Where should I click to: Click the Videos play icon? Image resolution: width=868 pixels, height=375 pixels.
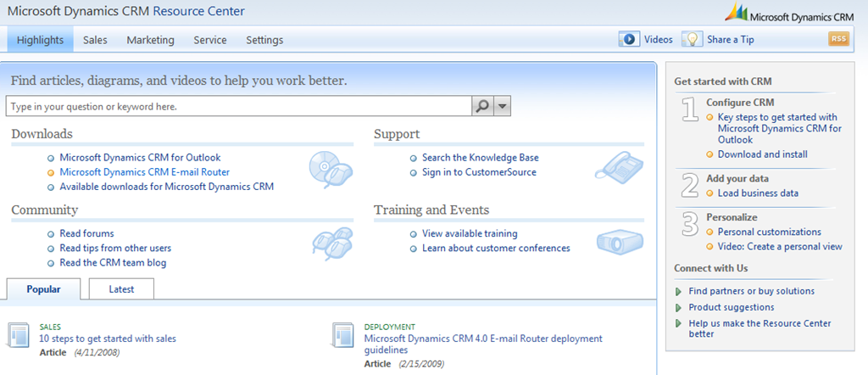click(x=629, y=39)
